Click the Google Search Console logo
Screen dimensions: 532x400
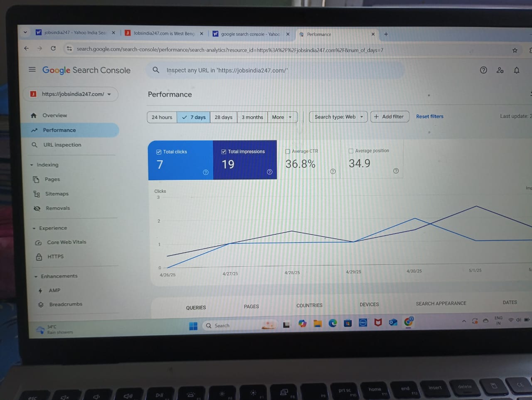[86, 70]
